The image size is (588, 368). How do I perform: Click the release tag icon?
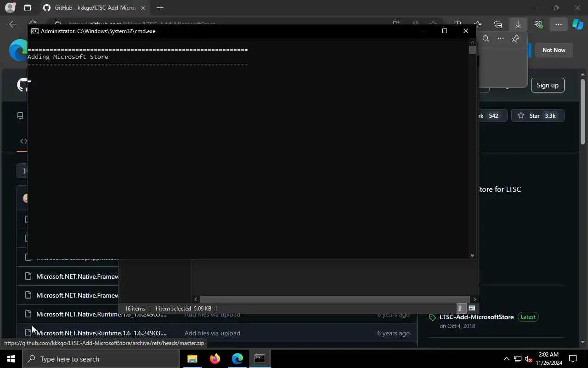[432, 317]
